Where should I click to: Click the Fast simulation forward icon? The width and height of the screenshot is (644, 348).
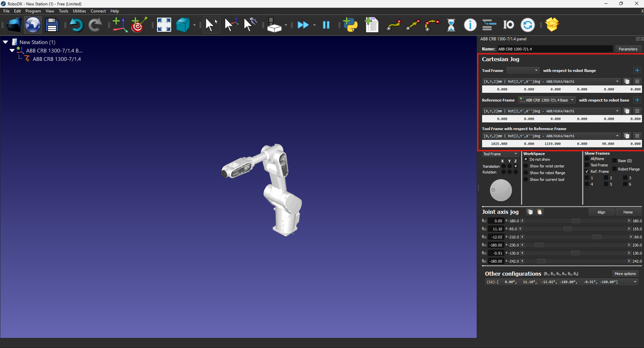[x=303, y=25]
